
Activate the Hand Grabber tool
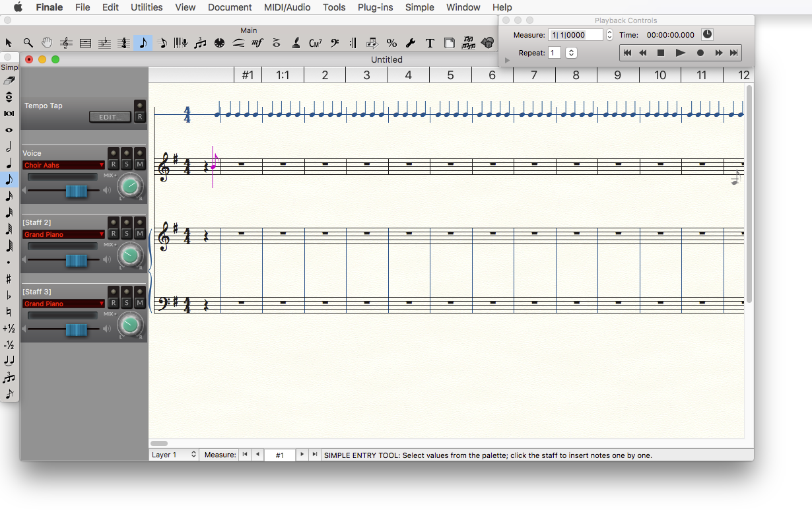coord(47,43)
